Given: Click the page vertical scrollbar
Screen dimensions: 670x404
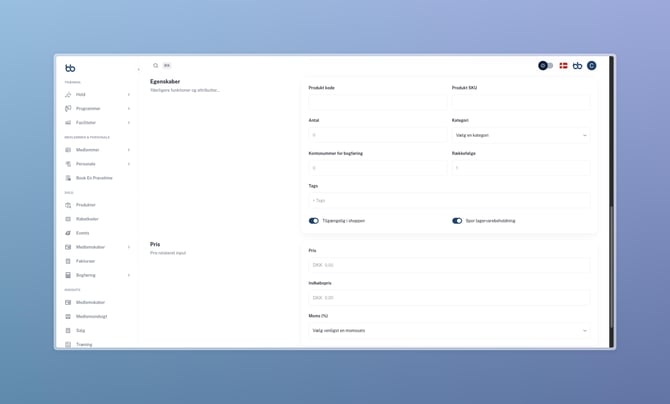Looking at the screenshot, I should pos(611,200).
